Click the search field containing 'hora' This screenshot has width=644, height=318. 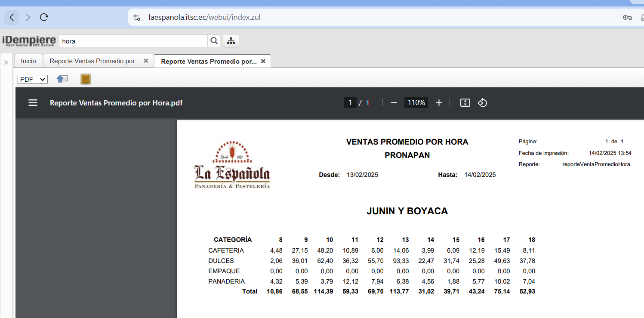[133, 41]
